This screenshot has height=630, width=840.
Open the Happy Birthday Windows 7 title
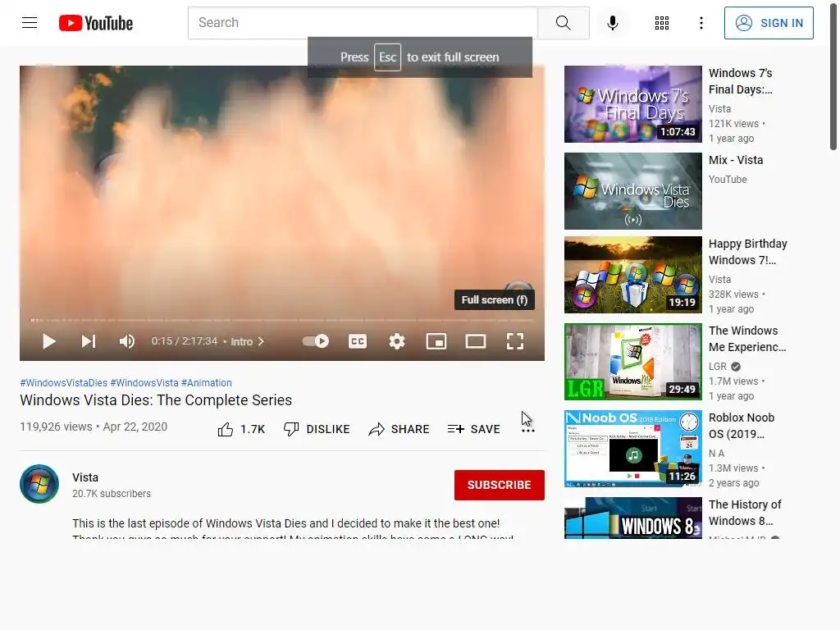click(x=748, y=252)
